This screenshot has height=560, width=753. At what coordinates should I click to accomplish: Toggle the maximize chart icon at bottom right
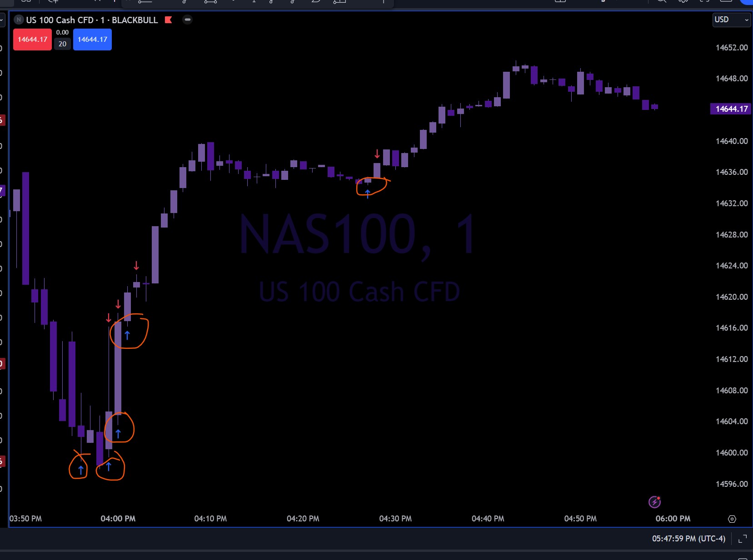(x=743, y=539)
